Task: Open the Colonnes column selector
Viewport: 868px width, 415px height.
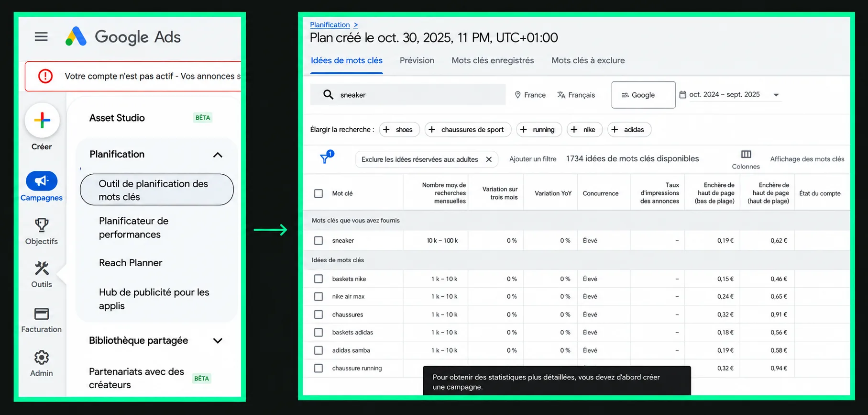Action: (x=746, y=160)
